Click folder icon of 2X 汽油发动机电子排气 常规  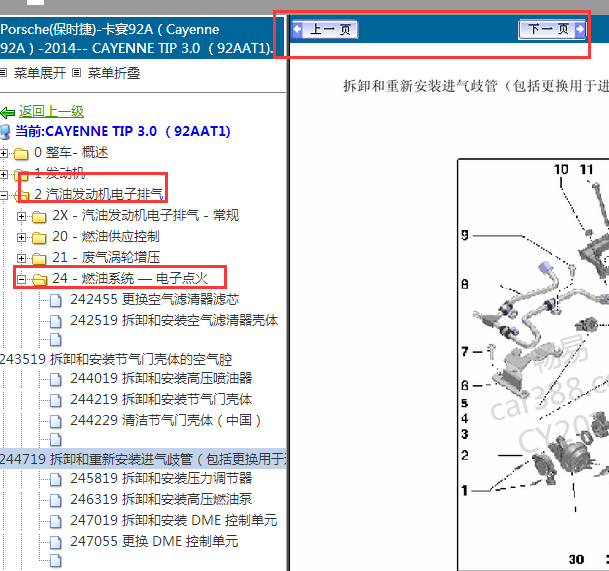pyautogui.click(x=39, y=216)
